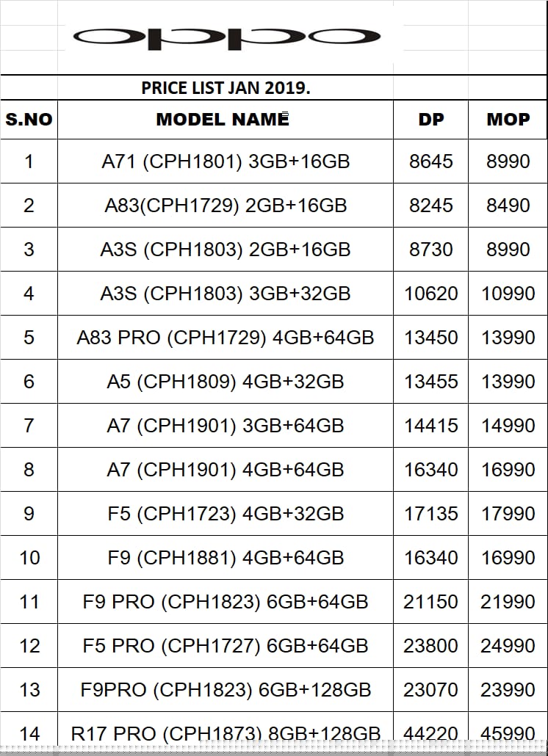Click the DP value 8730
The height and width of the screenshot is (756, 548).
(x=431, y=250)
